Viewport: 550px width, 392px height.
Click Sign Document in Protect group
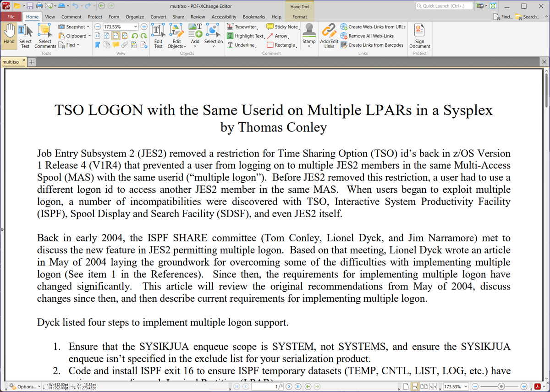click(420, 36)
